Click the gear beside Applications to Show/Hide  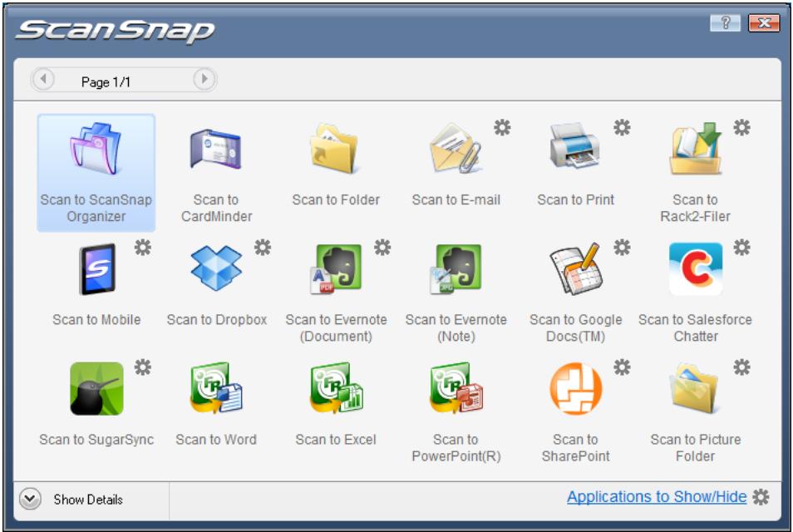pos(761,497)
